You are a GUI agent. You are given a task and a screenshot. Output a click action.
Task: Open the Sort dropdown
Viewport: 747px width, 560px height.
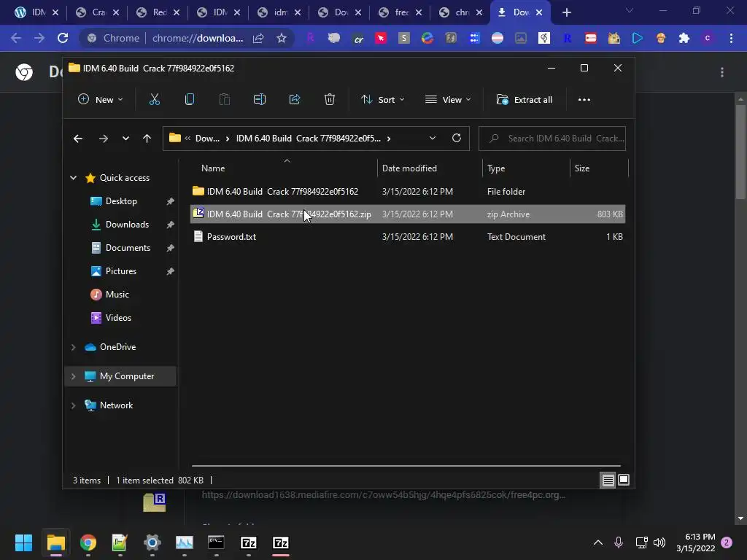382,99
